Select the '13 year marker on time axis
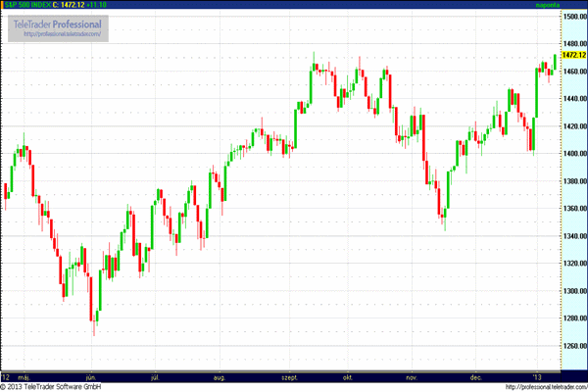588x392 pixels. 536,376
